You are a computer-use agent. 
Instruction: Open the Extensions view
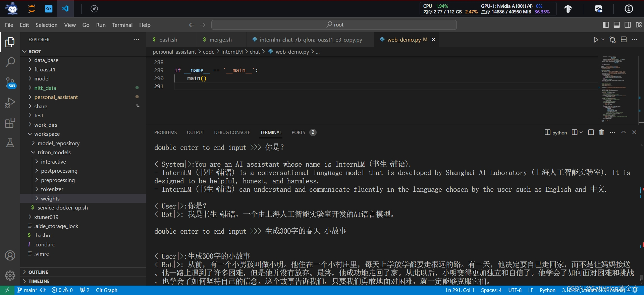pos(10,123)
